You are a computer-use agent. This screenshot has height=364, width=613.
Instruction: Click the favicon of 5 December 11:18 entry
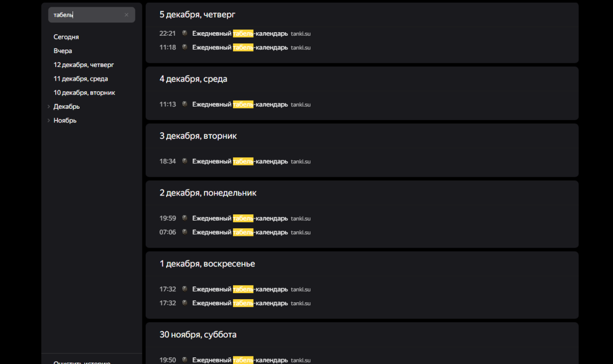184,47
